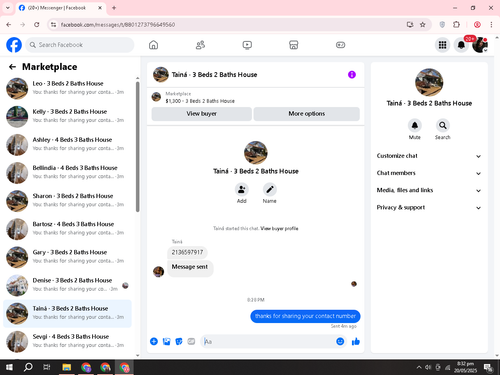Open the Facebook logo home link
This screenshot has height=375, width=500.
point(14,45)
